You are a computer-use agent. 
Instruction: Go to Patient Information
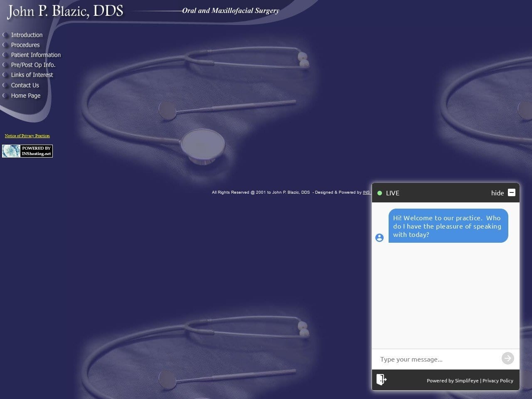36,55
